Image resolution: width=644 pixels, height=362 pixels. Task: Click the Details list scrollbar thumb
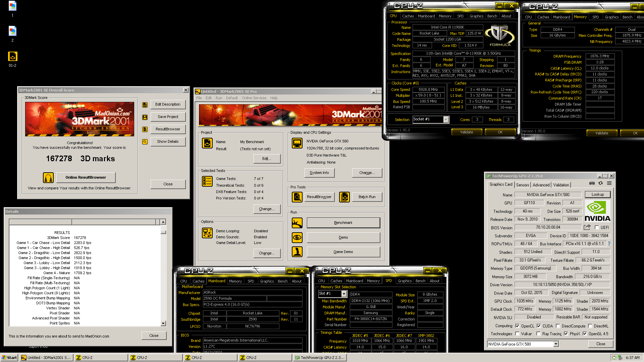coord(163,232)
